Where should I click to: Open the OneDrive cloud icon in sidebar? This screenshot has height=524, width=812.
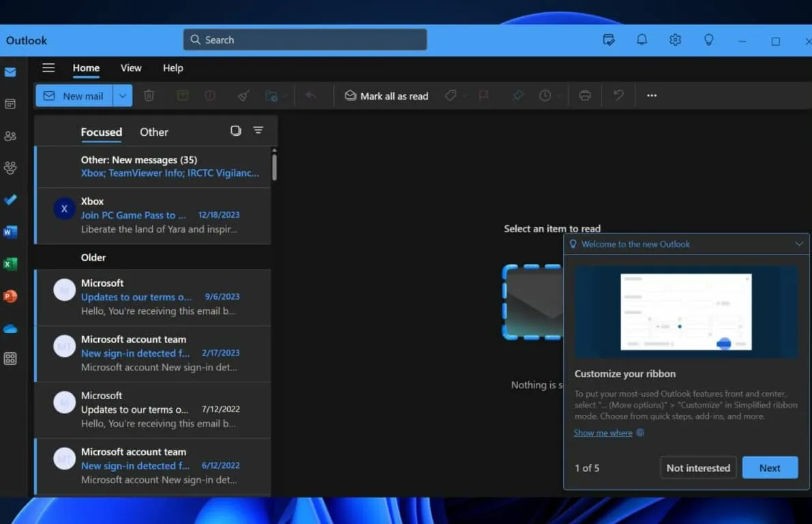coord(10,329)
